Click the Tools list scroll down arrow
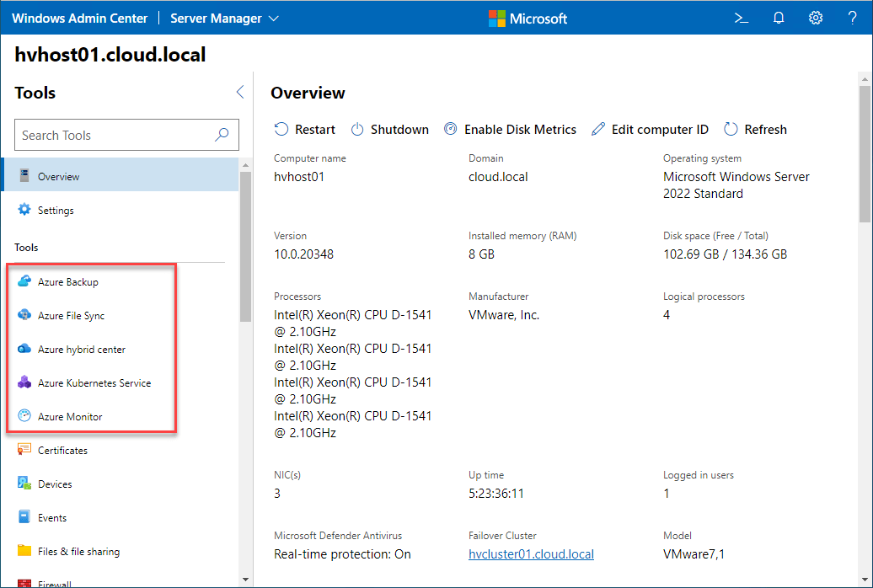The height and width of the screenshot is (588, 873). [245, 580]
